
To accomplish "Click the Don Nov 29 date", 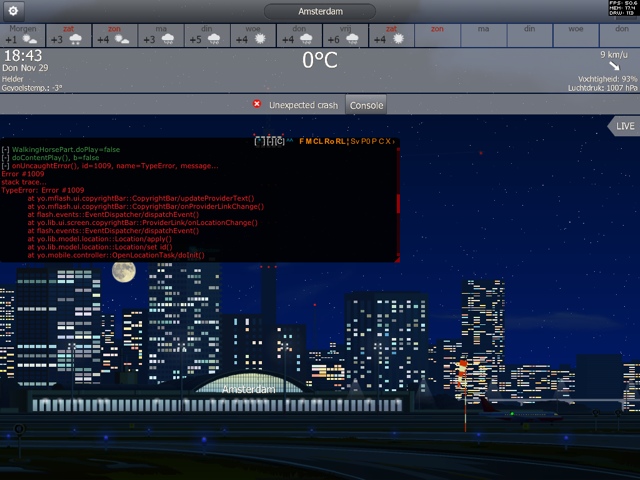I will pyautogui.click(x=25, y=68).
